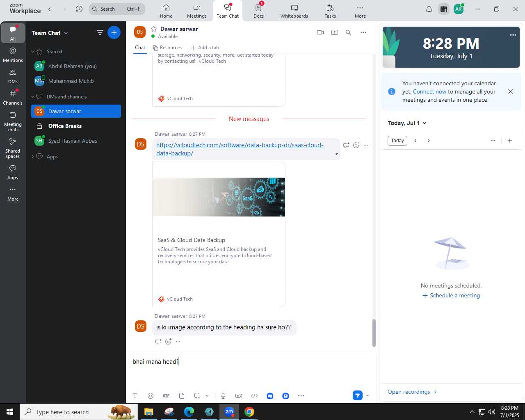Viewport: 525px width, 420px height.
Task: Expand the Team Chat header dropdown
Action: coord(66,33)
